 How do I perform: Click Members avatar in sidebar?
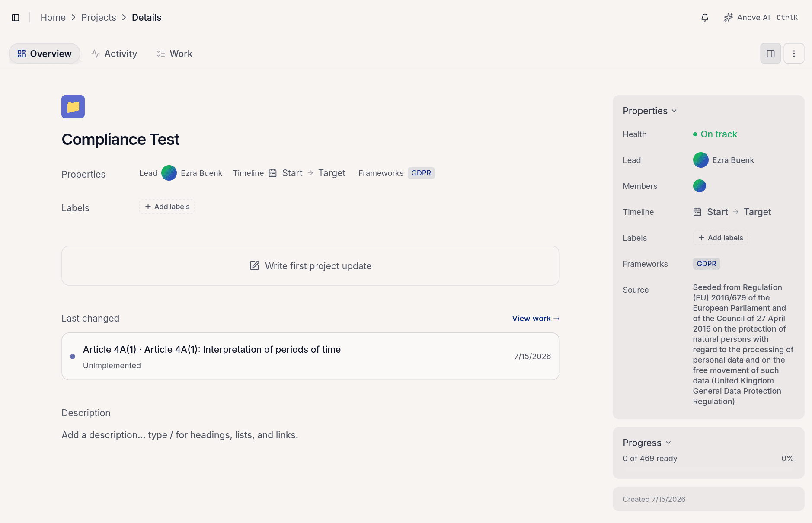[700, 186]
